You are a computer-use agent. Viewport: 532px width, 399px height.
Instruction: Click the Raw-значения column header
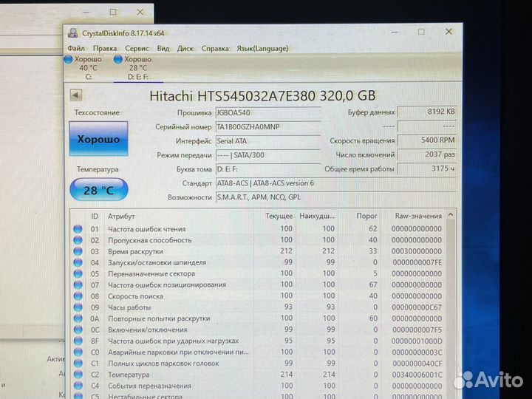(x=418, y=216)
